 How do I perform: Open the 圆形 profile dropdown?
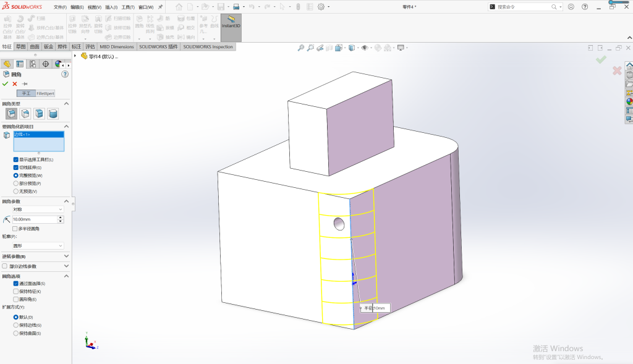[x=38, y=246]
